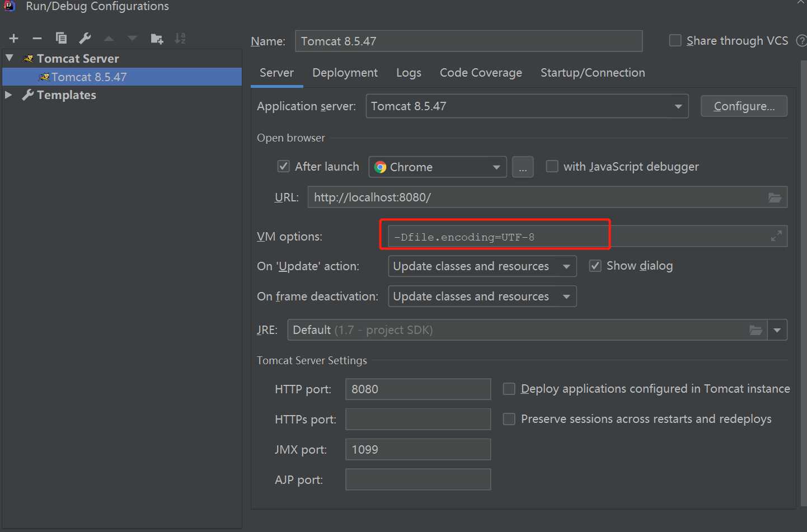
Task: Click the Name input field
Action: pyautogui.click(x=469, y=41)
